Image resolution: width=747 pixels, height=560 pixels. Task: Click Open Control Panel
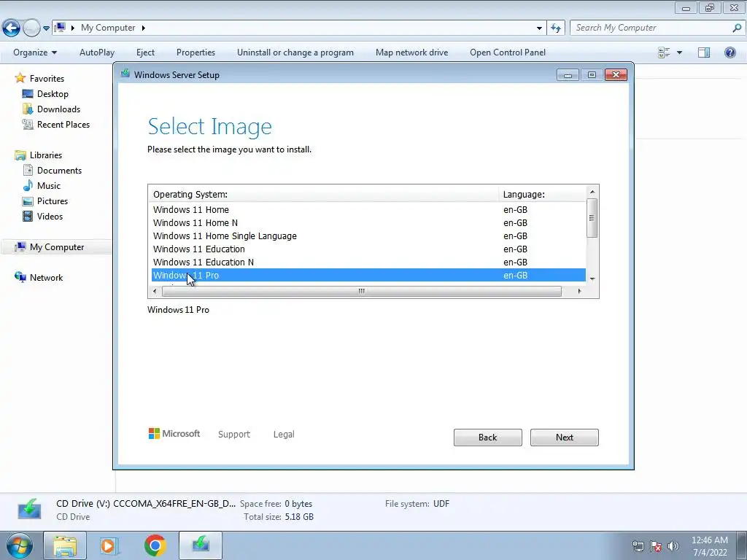click(508, 52)
